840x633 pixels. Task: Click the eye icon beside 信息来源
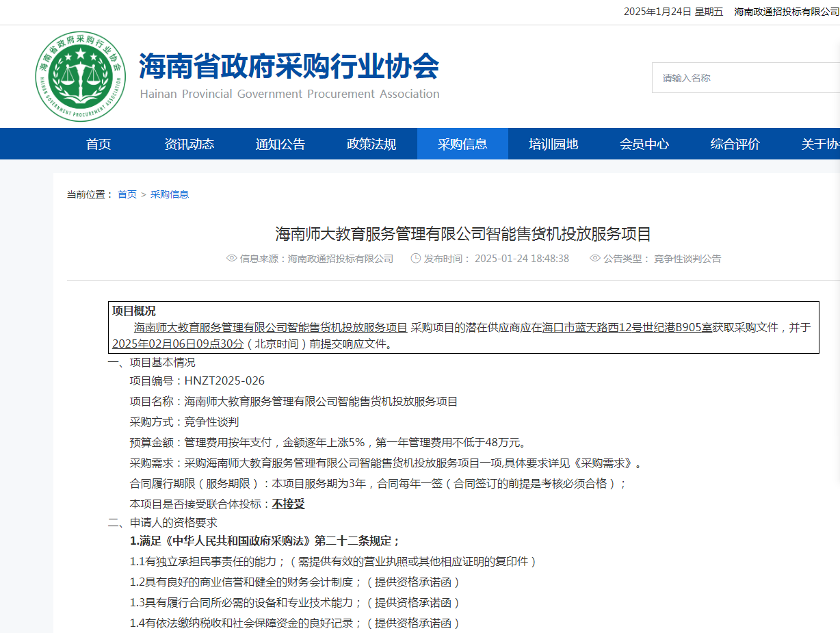pyautogui.click(x=231, y=259)
